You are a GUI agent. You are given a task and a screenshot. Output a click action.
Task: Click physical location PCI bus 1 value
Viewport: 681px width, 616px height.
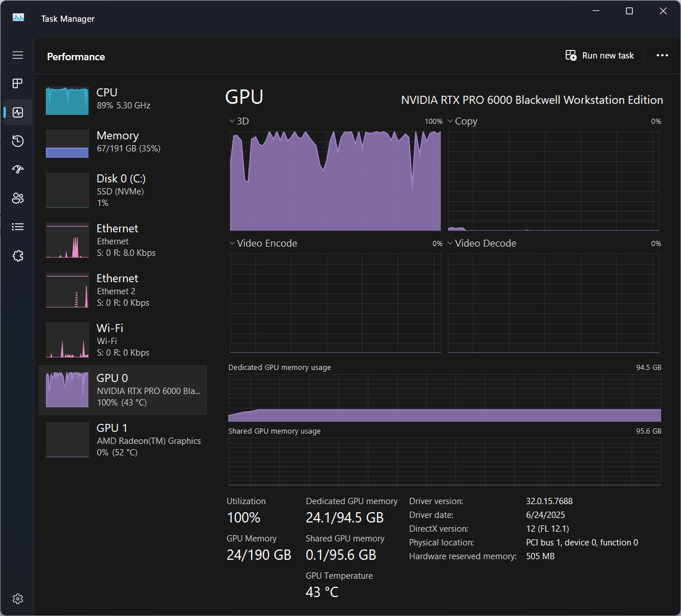tap(582, 543)
